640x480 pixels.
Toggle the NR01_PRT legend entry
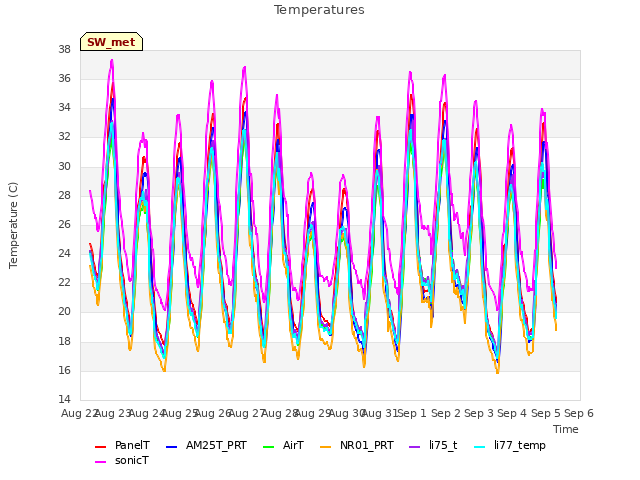(357, 445)
